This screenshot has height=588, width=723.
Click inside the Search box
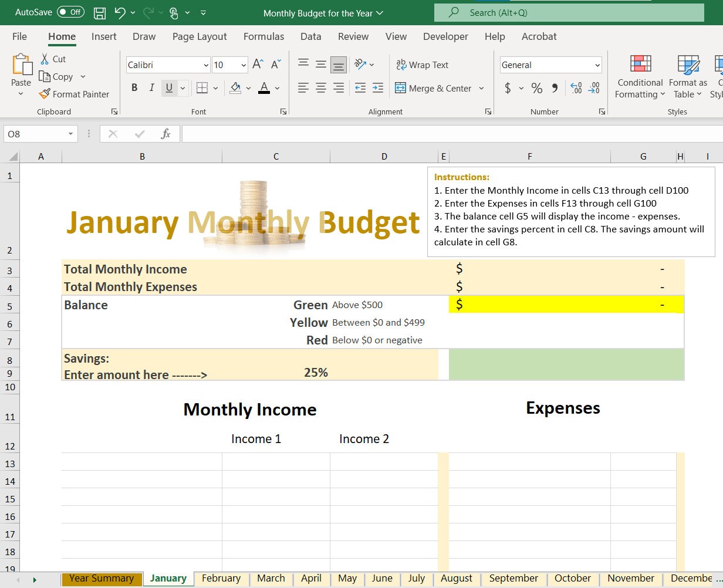(x=569, y=12)
